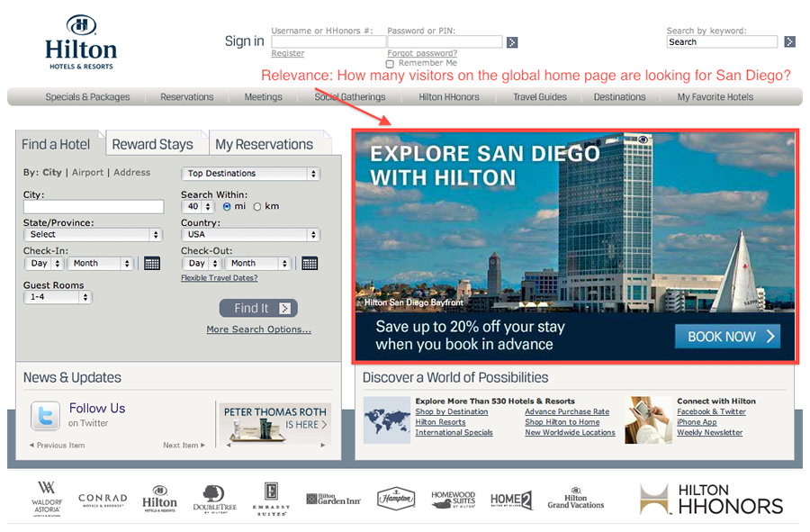
Task: Open the Reservations menu
Action: (187, 97)
